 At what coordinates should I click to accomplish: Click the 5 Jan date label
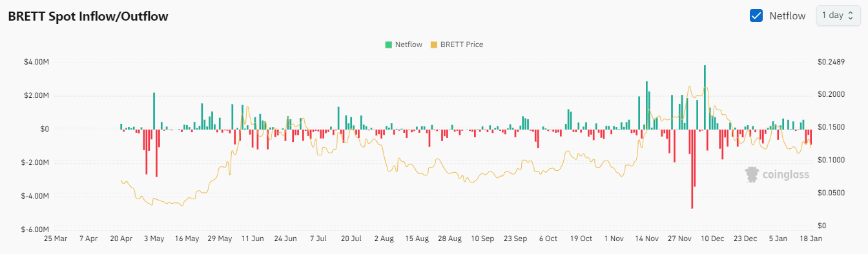[x=779, y=239]
